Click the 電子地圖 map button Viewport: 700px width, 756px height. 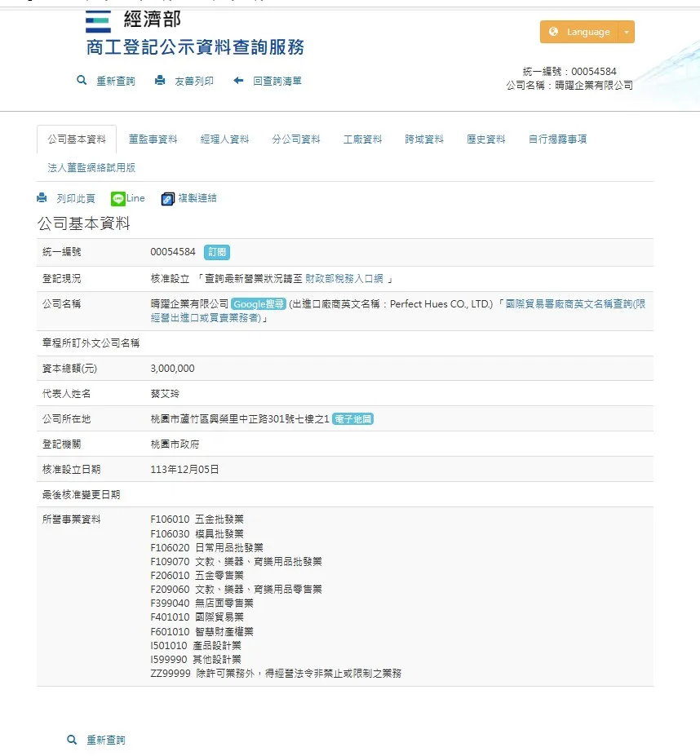[x=353, y=419]
